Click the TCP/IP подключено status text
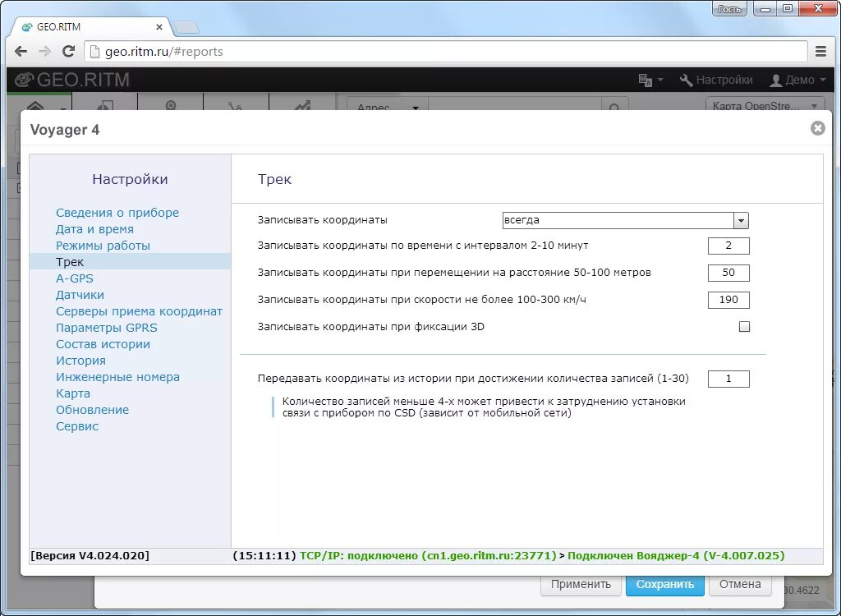841x616 pixels. coord(428,555)
